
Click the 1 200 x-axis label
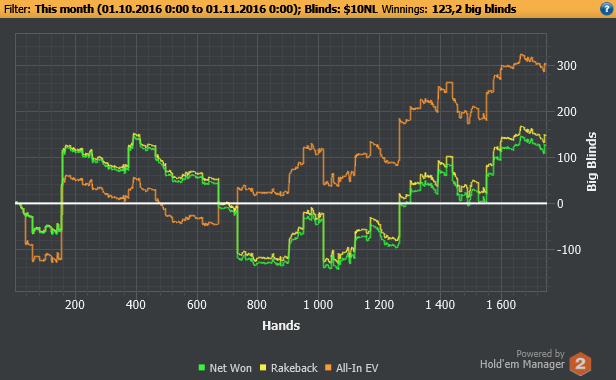(379, 305)
